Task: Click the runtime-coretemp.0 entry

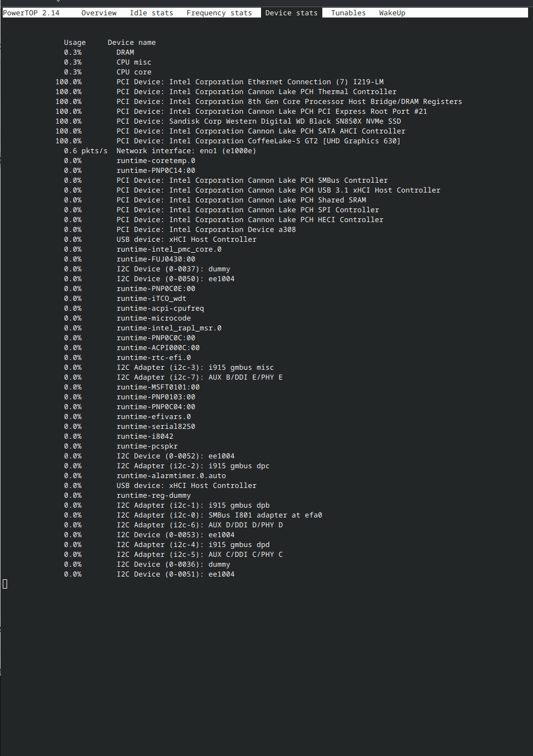Action: (x=155, y=161)
